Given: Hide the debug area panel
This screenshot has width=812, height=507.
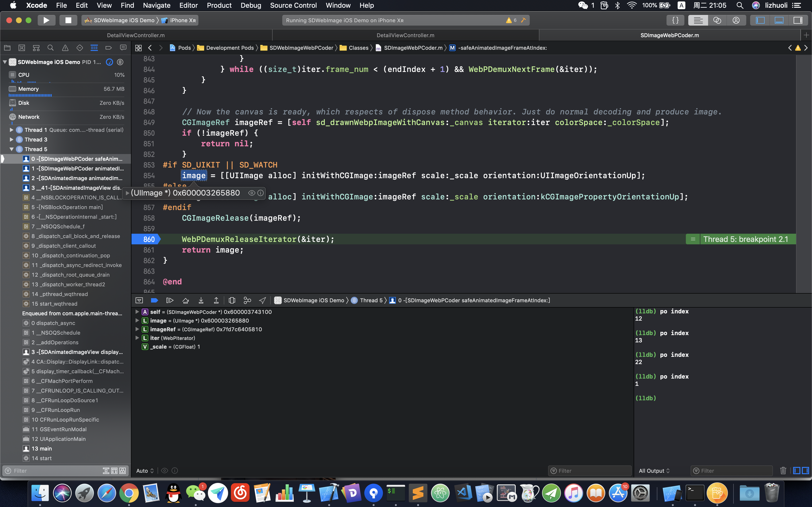Looking at the screenshot, I should coord(139,300).
